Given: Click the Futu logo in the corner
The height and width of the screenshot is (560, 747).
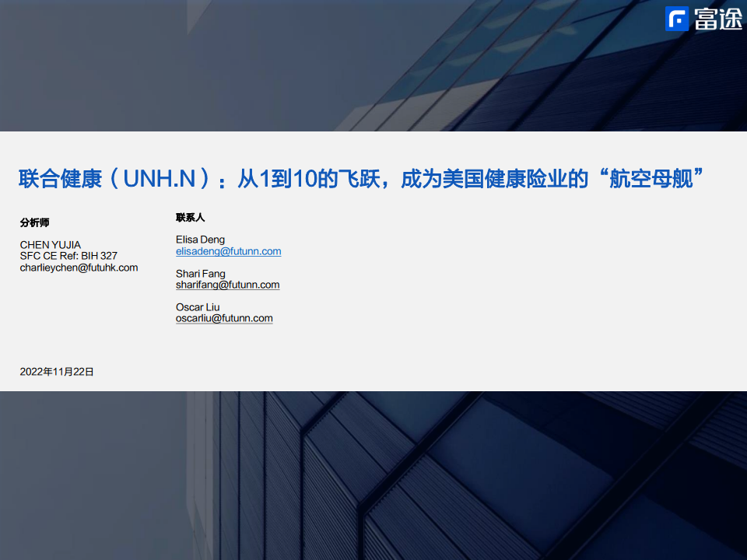Looking at the screenshot, I should click(x=703, y=19).
